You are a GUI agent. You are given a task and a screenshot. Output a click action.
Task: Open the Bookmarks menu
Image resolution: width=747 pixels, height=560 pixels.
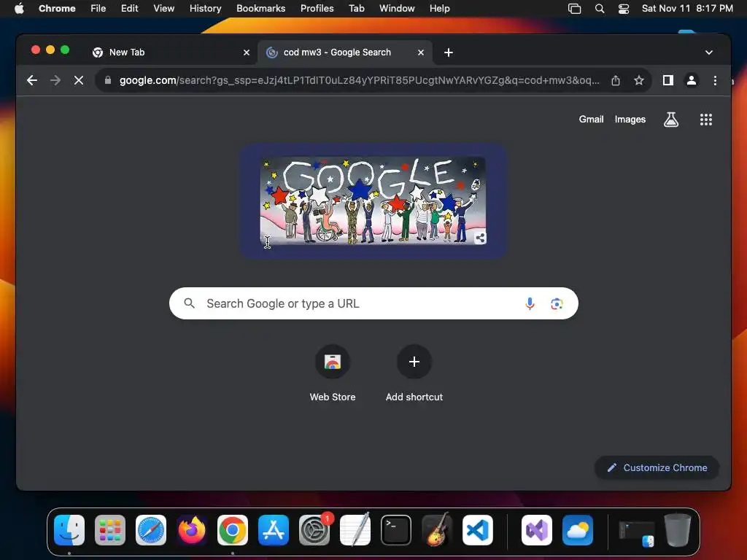[x=260, y=8]
